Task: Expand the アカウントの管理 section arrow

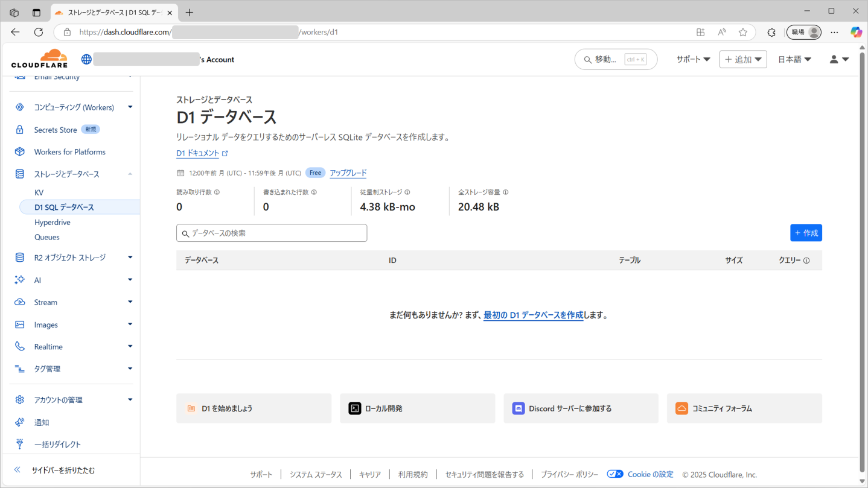Action: (x=130, y=400)
